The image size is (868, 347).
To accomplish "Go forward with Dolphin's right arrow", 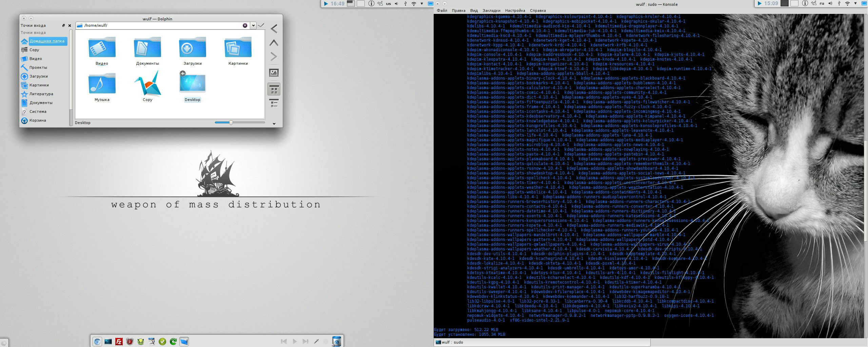I will click(274, 56).
